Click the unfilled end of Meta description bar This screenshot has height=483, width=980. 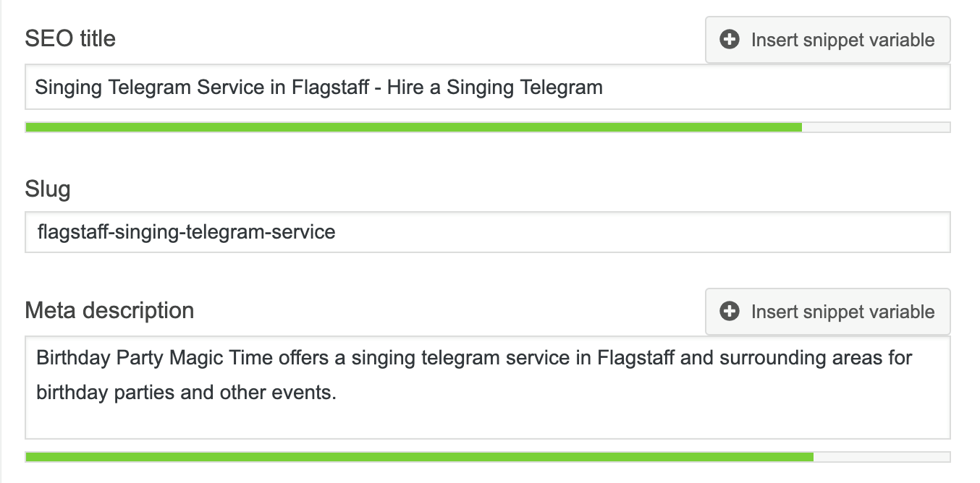click(882, 457)
